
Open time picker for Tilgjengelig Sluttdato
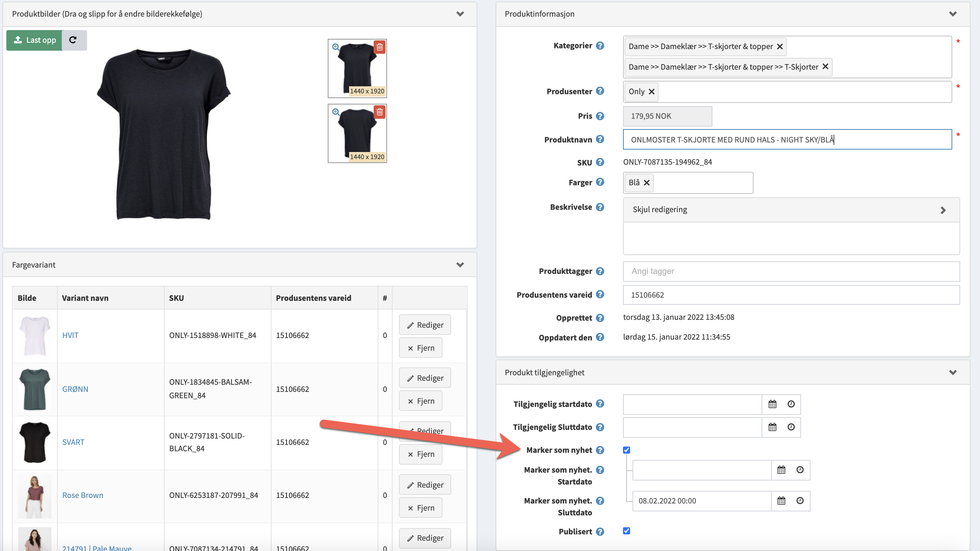point(791,427)
